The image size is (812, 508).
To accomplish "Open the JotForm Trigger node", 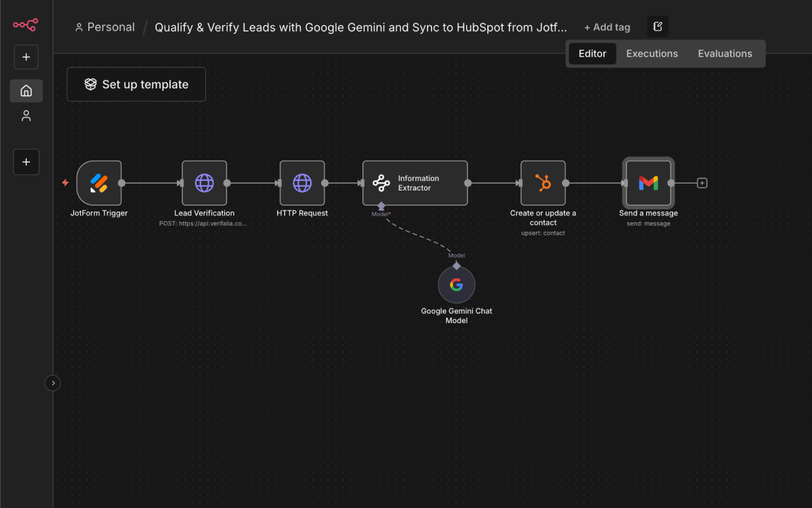I will point(98,183).
